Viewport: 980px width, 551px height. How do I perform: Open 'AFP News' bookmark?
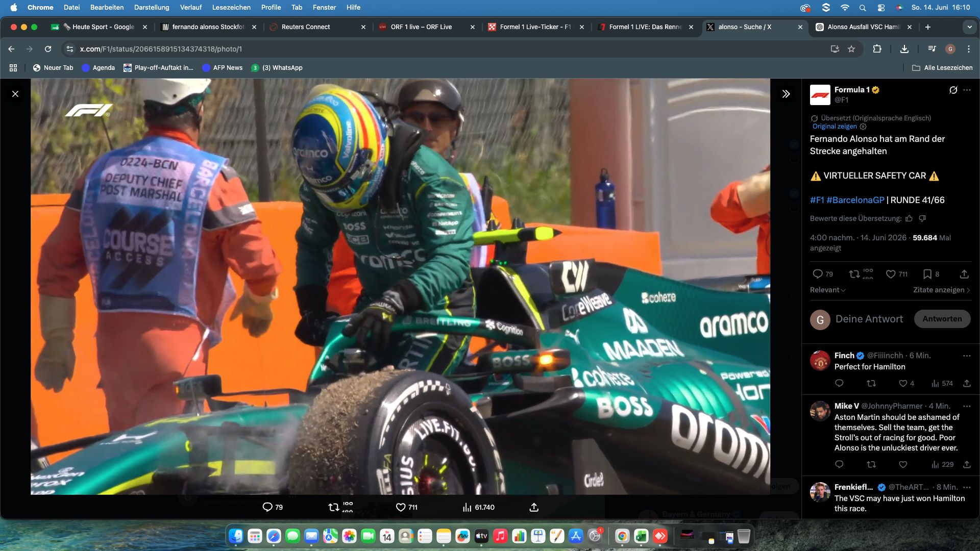223,68
